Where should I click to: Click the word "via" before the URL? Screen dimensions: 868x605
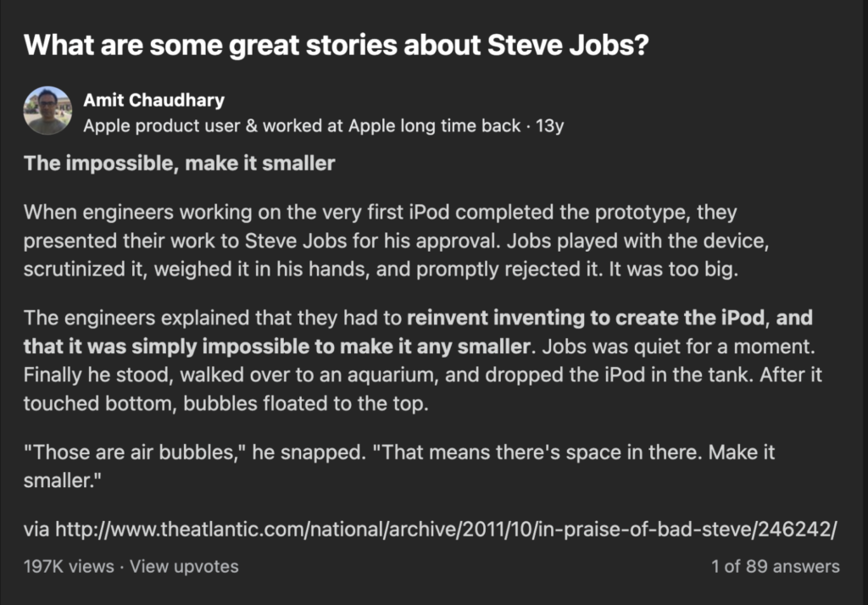click(x=36, y=530)
